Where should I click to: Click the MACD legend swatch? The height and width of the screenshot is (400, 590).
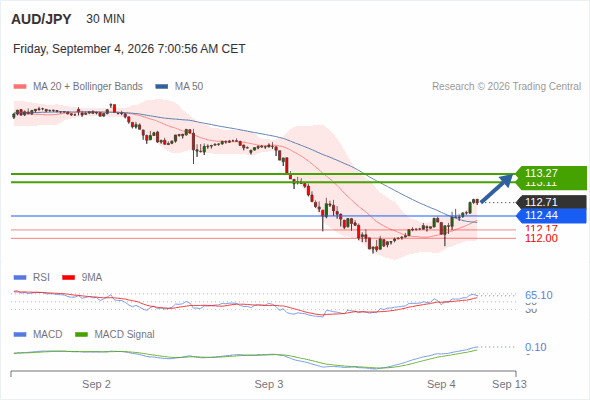click(x=20, y=335)
